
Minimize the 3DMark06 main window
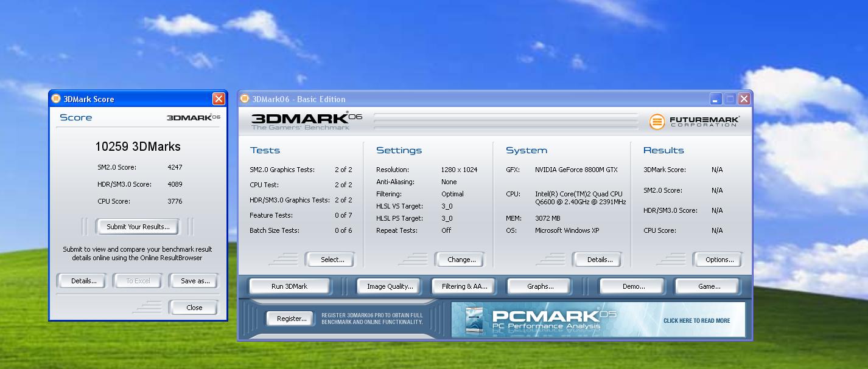point(715,99)
